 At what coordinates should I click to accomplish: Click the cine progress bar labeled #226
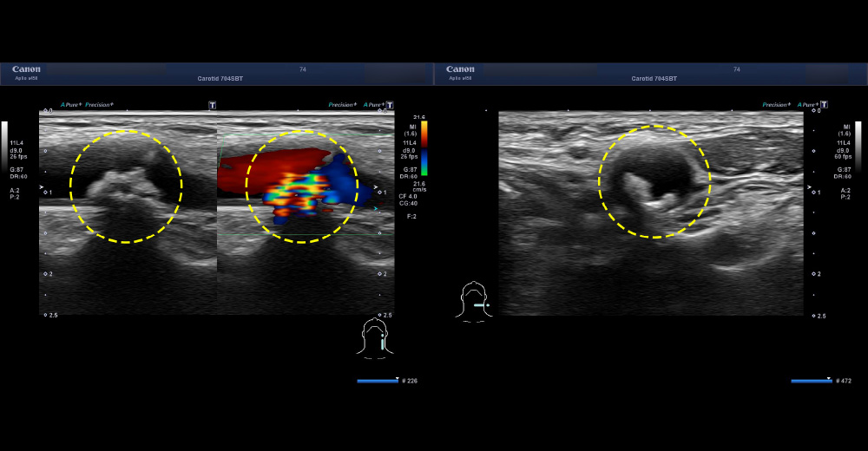click(x=378, y=381)
